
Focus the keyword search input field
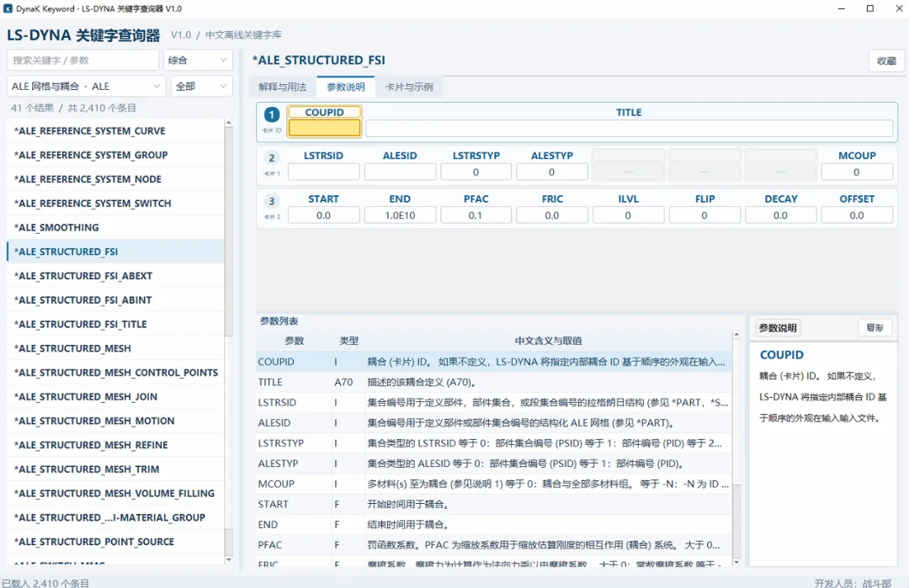[82, 61]
